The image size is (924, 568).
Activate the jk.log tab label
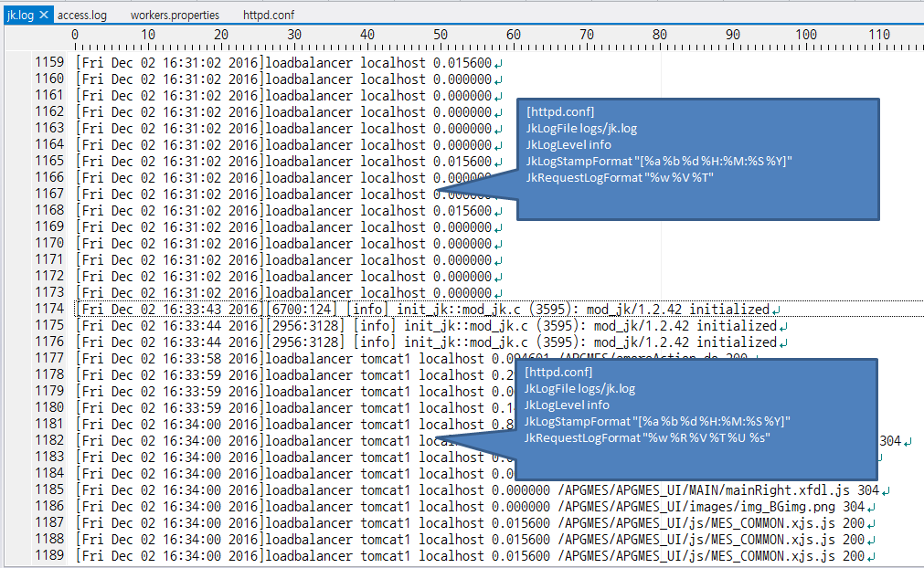coord(20,16)
